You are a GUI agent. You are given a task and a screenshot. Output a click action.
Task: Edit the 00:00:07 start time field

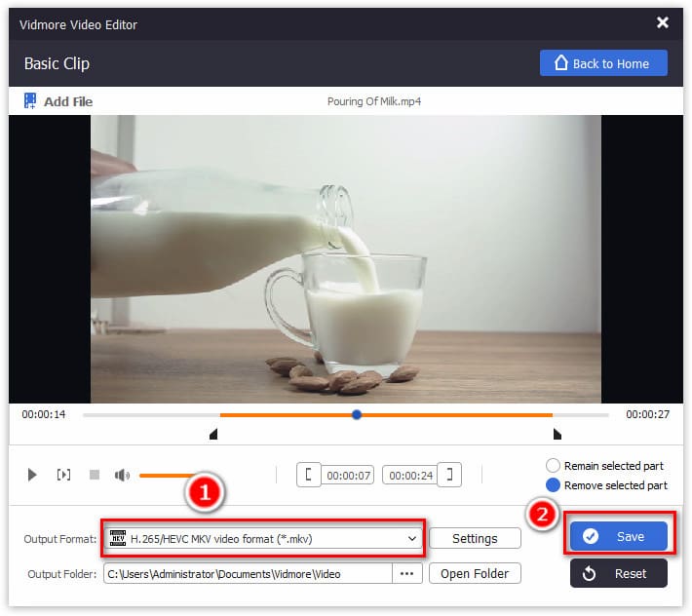click(x=348, y=476)
